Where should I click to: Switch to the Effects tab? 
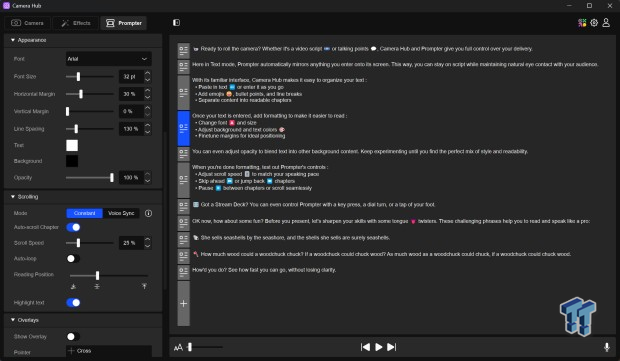pos(76,23)
